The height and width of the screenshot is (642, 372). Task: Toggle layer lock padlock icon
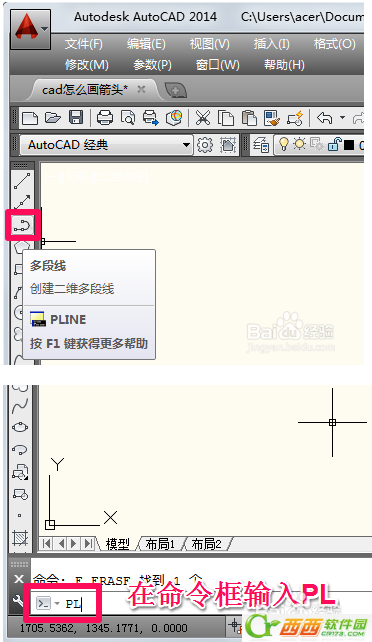click(335, 144)
